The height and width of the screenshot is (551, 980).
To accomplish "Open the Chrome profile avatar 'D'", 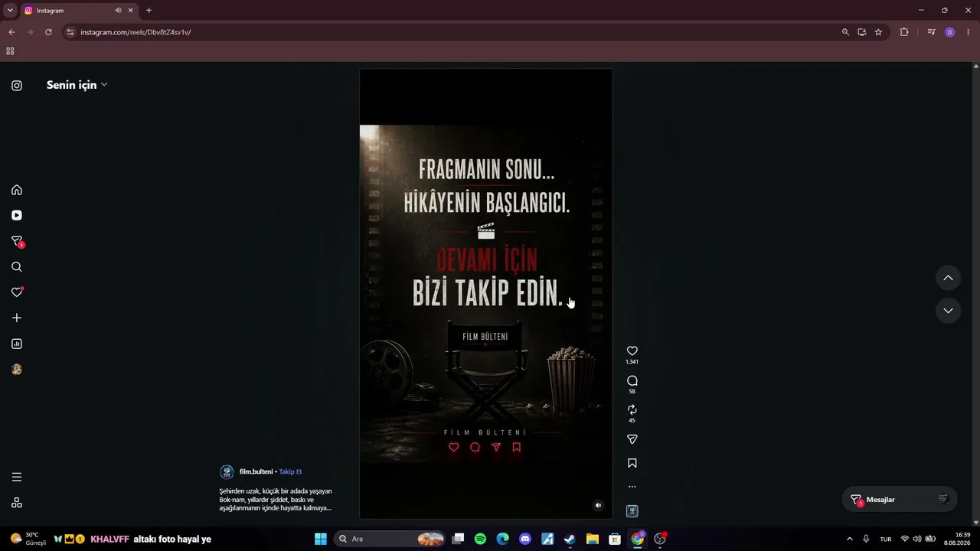I will (950, 32).
